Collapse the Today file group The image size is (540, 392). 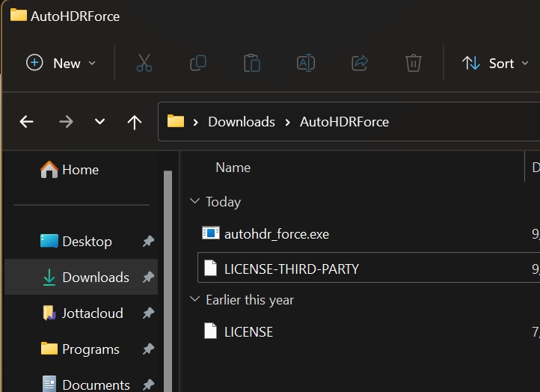pyautogui.click(x=195, y=202)
